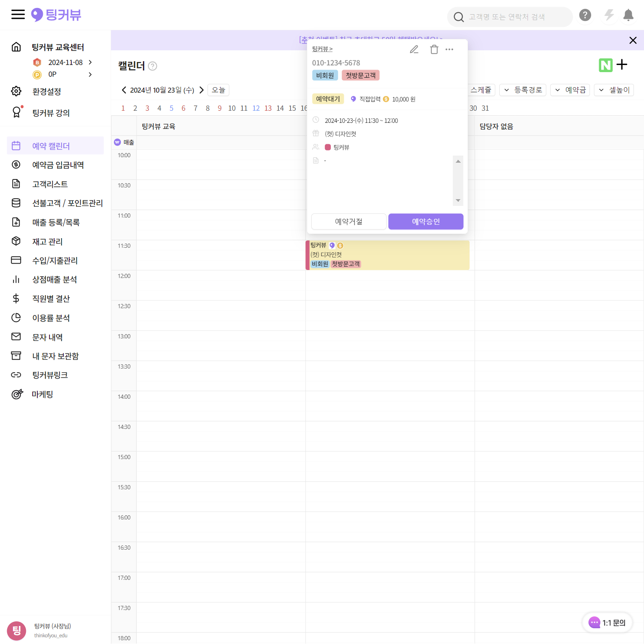Expand the 0P points chevron
This screenshot has width=644, height=644.
coord(90,75)
